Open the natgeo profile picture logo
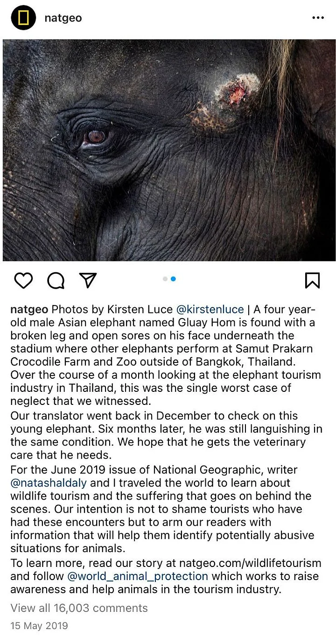The image size is (336, 644). tap(23, 18)
